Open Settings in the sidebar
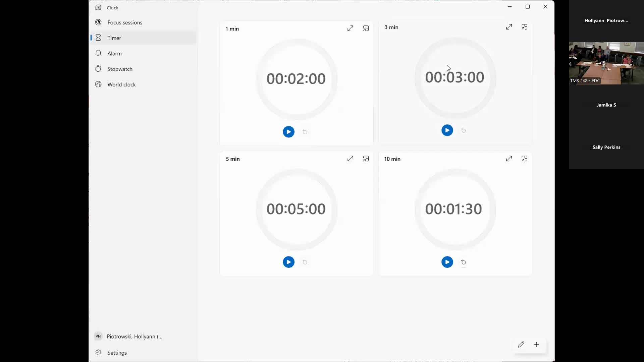This screenshot has width=644, height=362. [117, 353]
